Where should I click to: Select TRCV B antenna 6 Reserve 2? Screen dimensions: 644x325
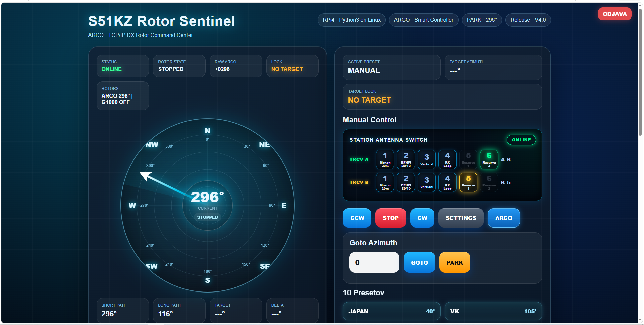click(489, 182)
